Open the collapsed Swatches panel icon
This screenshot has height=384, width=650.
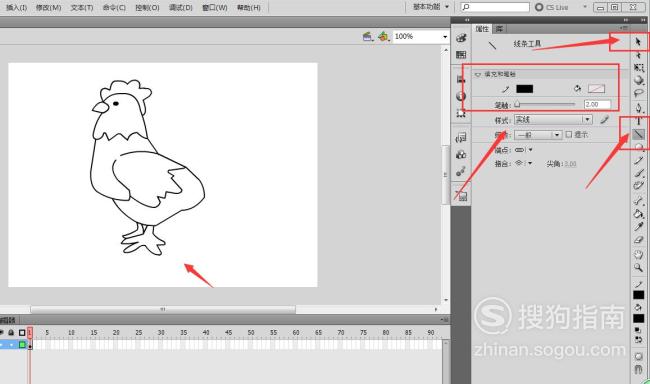(461, 55)
